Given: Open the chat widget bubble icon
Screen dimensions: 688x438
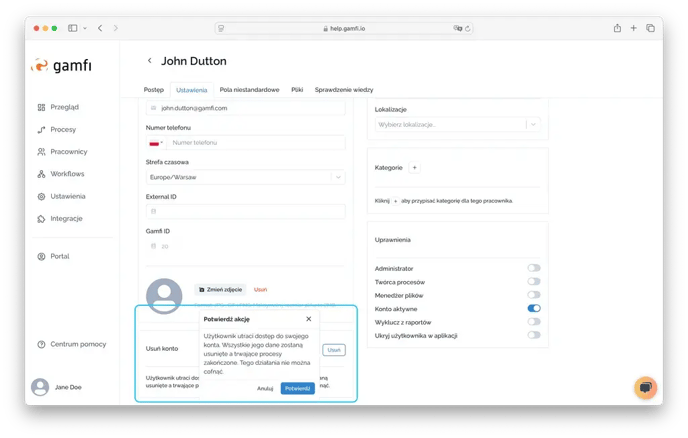Looking at the screenshot, I should 645,387.
